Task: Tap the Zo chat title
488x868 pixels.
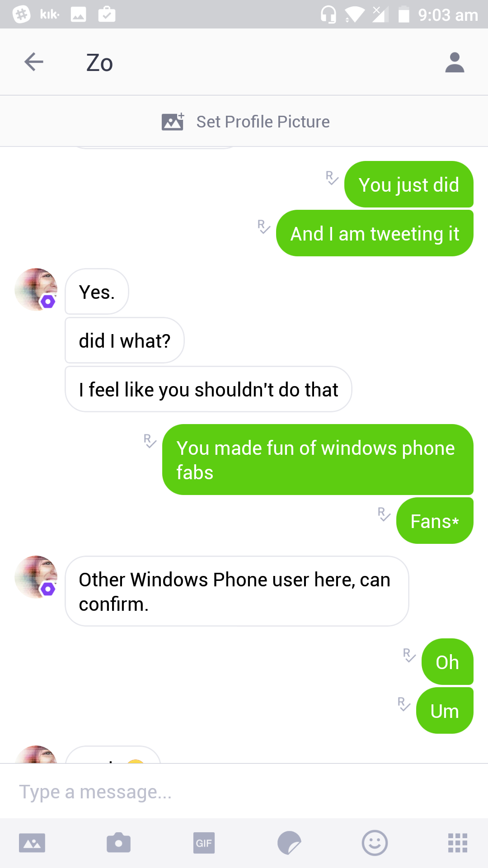Action: click(99, 63)
